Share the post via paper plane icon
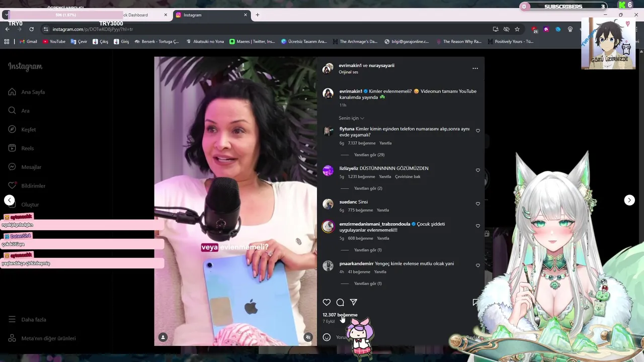 [x=354, y=302]
